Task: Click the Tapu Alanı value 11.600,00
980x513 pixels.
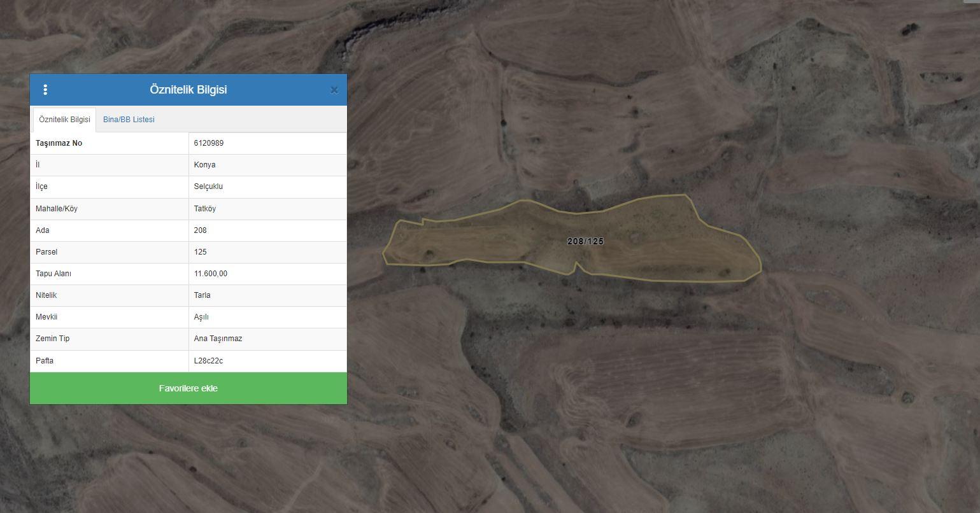Action: 211,274
